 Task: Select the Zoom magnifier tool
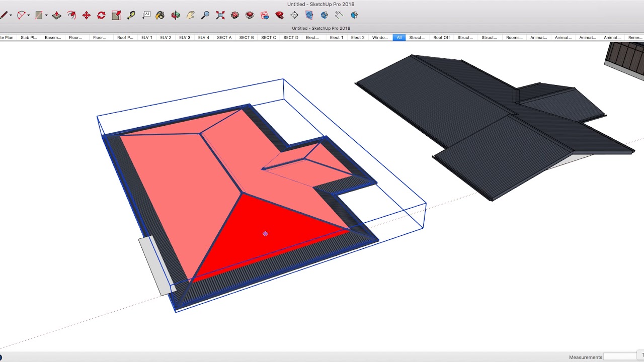[205, 16]
